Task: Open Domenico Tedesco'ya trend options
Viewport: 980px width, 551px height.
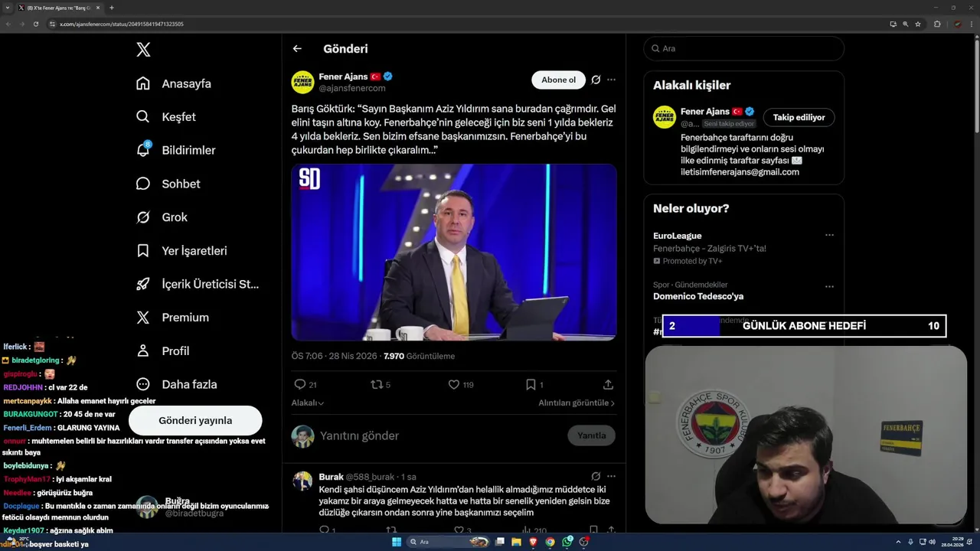Action: [829, 286]
